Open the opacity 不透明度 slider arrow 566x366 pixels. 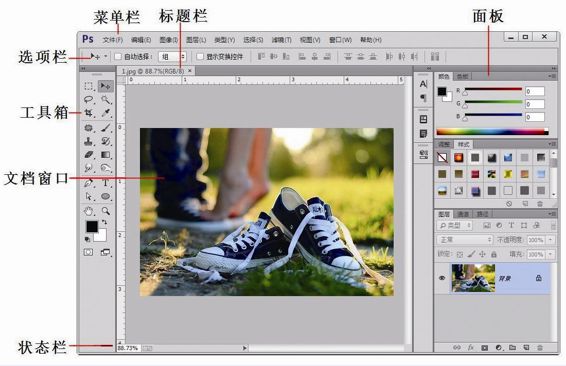click(x=550, y=240)
